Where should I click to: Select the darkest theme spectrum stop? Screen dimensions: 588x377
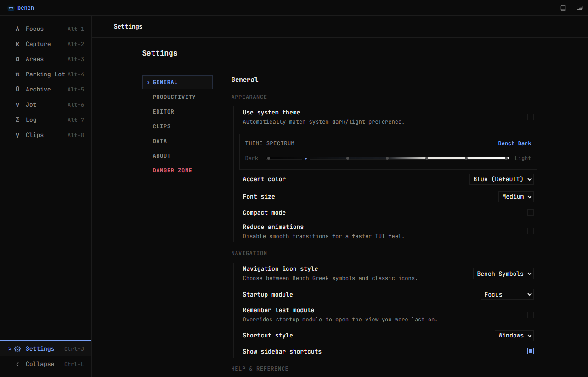(x=269, y=158)
